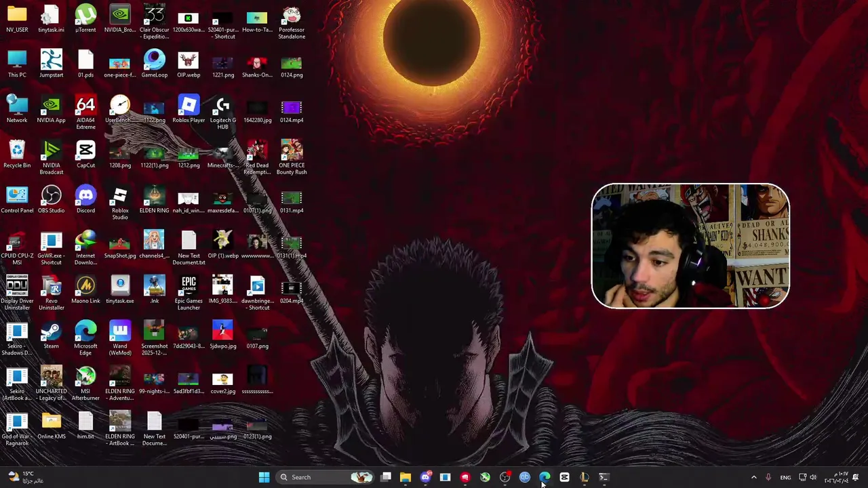The width and height of the screenshot is (868, 488).
Task: Launch Maono Link desktop shortcut
Action: [x=85, y=289]
